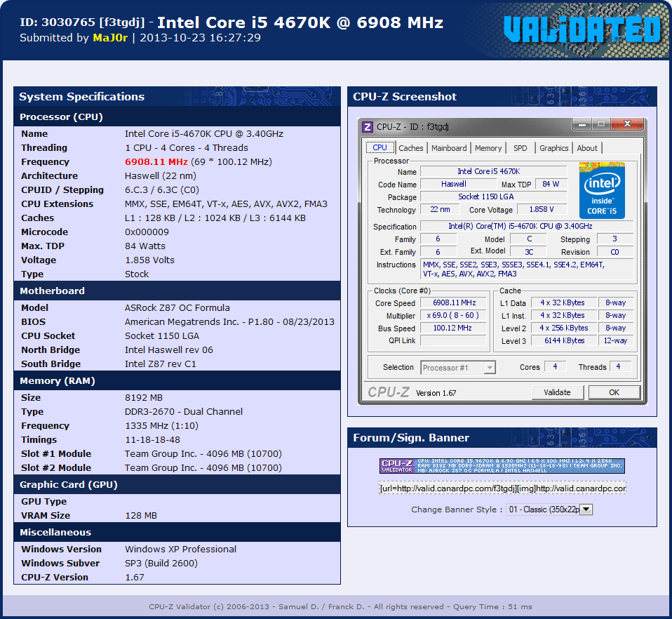Viewport: 672px width, 619px height.
Task: Click the CPU-Z Validator forum banner image
Action: (502, 466)
